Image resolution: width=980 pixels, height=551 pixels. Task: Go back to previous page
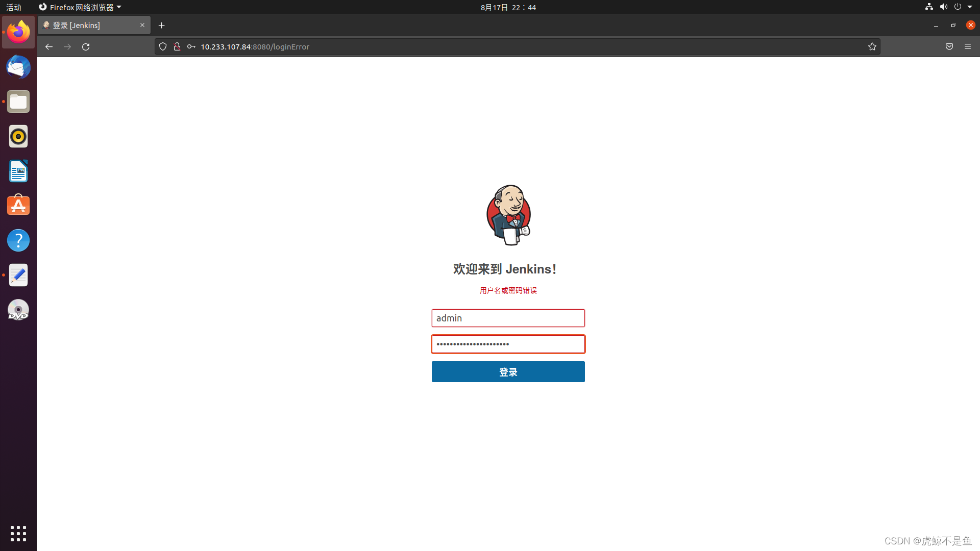(49, 46)
